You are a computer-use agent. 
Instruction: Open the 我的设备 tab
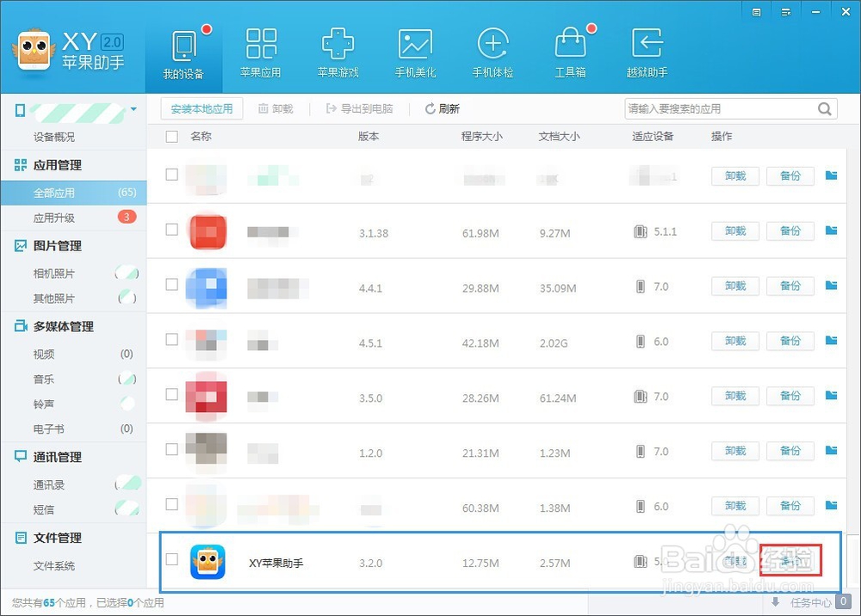tap(184, 53)
